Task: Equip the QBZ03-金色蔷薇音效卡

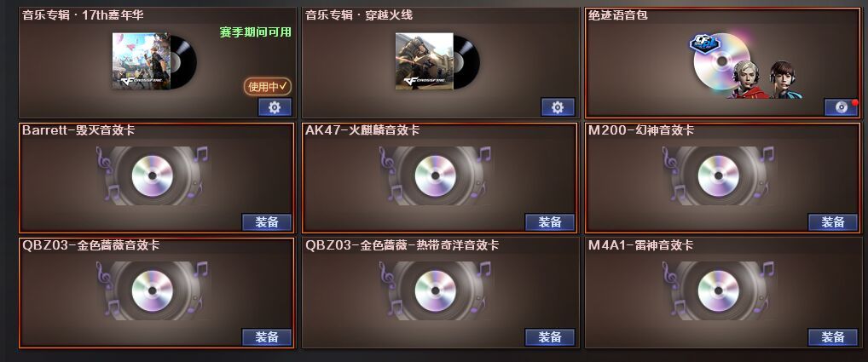Action: click(x=267, y=337)
